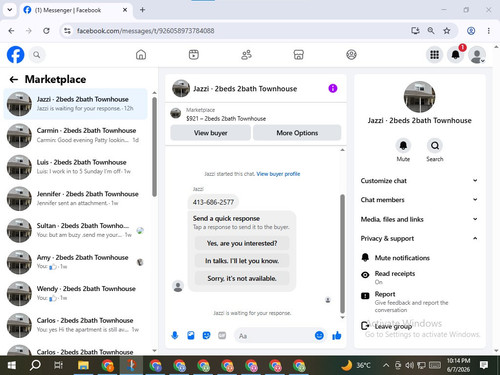Click the Leave group exit icon

click(x=365, y=325)
